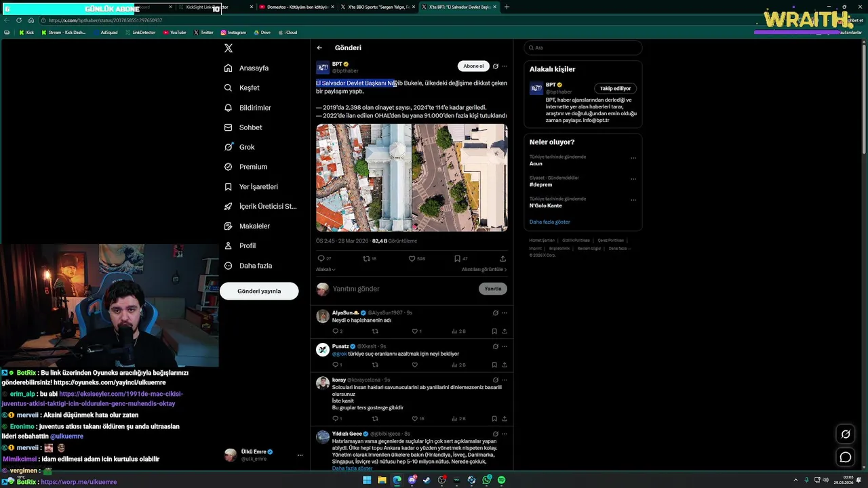Screen dimensions: 868x488
Task: Like the BPT post with 598 likes
Action: (x=416, y=258)
